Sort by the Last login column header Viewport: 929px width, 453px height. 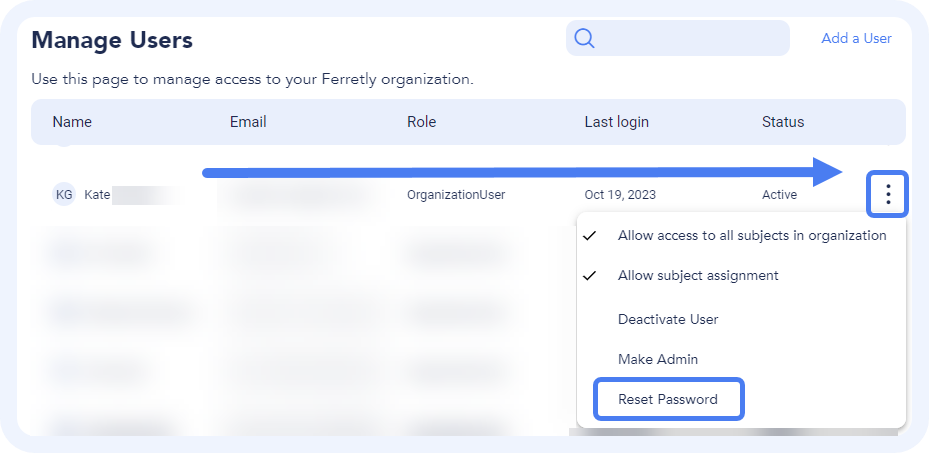coord(616,122)
